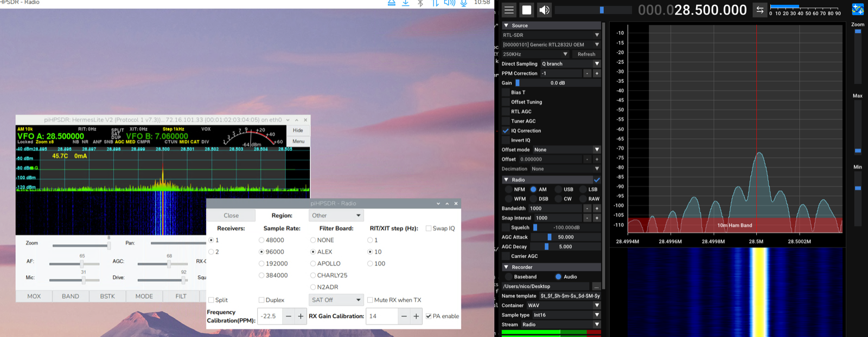Screen dimensions: 868x337
Task: Open the BAND menu in piHPSDR
Action: 71,296
